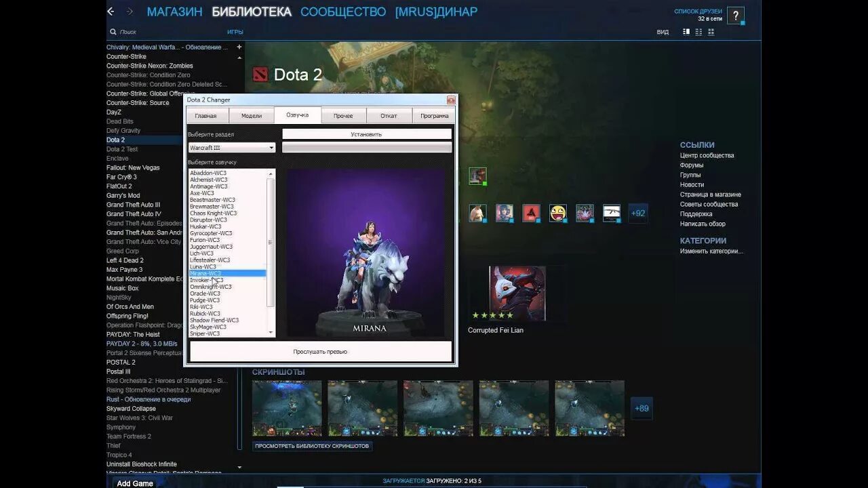
Task: Open МАГАЗИН in Steam top menu
Action: click(174, 12)
